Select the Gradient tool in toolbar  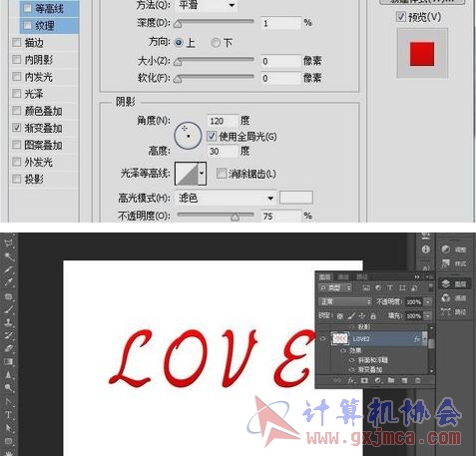pyautogui.click(x=9, y=361)
